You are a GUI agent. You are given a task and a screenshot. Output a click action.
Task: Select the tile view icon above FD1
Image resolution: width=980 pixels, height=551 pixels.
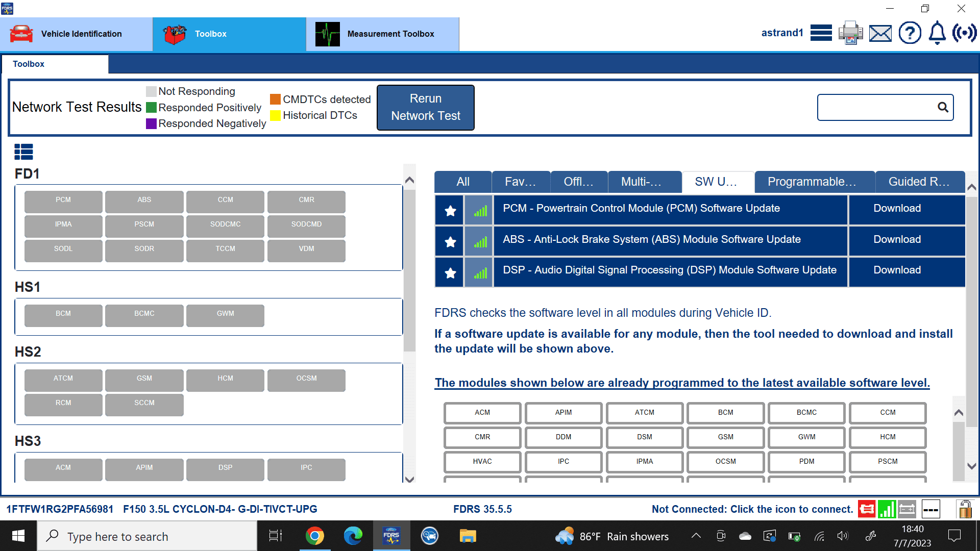[x=23, y=152]
